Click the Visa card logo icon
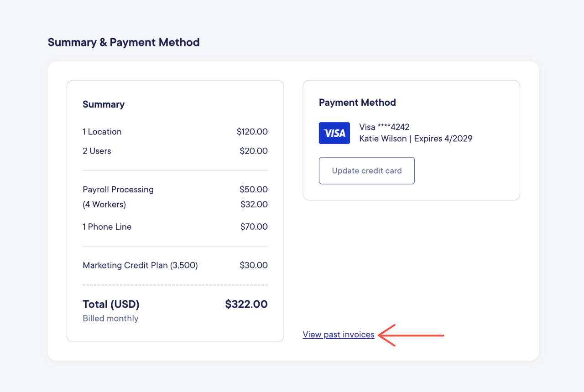This screenshot has width=584, height=392. (334, 133)
